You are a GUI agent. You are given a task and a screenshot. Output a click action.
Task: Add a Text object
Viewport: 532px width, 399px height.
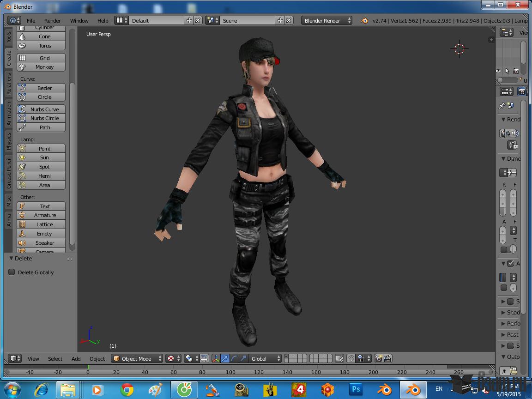tap(41, 206)
